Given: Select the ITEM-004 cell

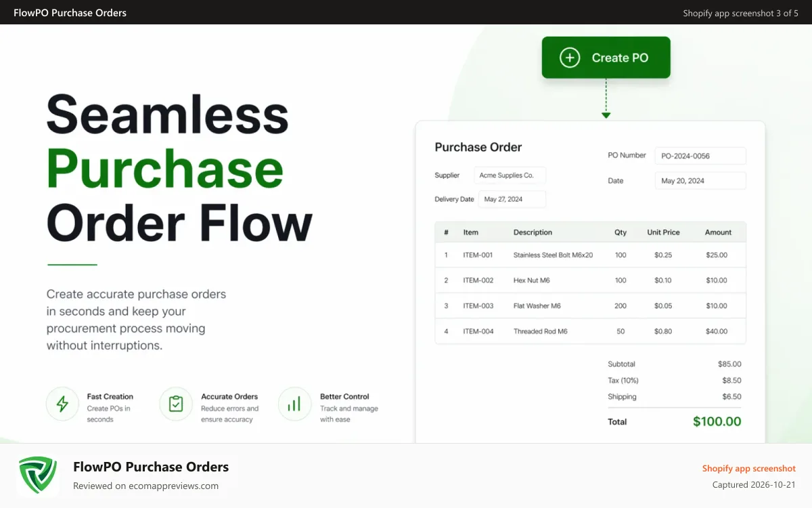Looking at the screenshot, I should click(x=478, y=332).
